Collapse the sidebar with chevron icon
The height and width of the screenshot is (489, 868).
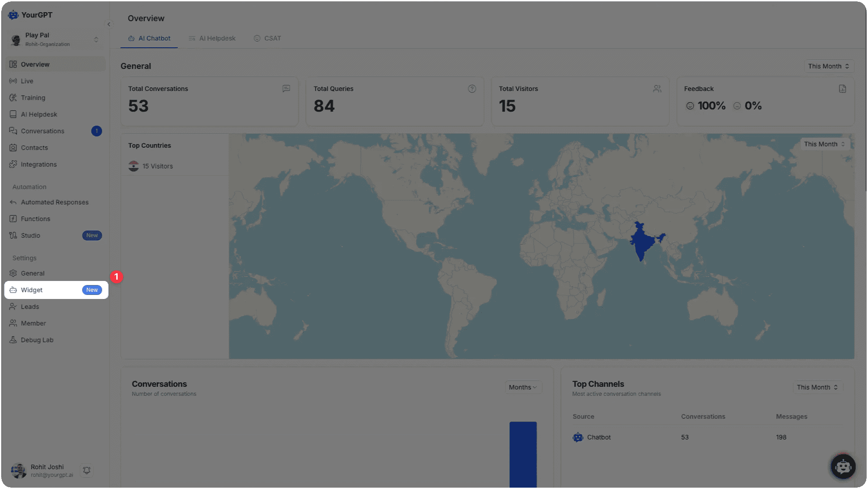coord(109,24)
